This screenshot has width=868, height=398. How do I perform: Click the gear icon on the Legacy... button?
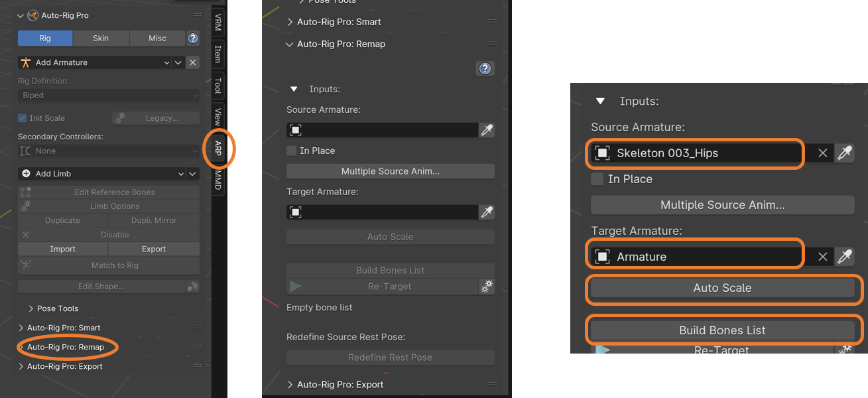[x=120, y=118]
